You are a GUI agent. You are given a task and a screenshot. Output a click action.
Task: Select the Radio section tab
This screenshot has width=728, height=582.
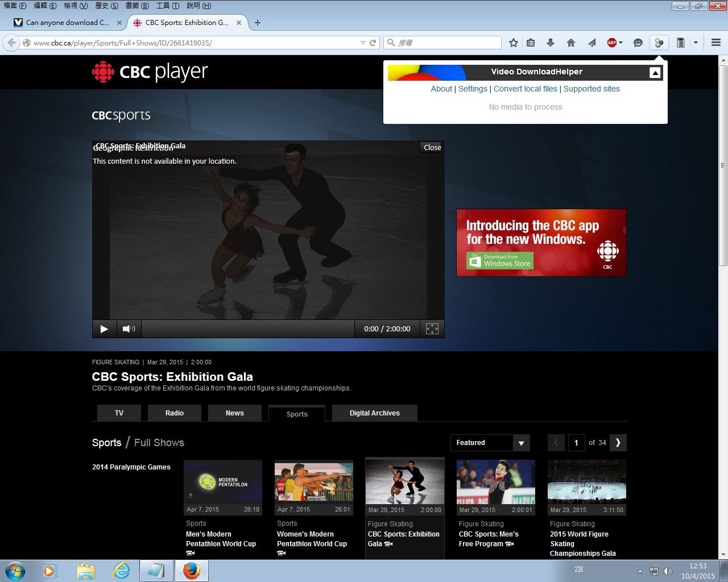click(x=175, y=413)
